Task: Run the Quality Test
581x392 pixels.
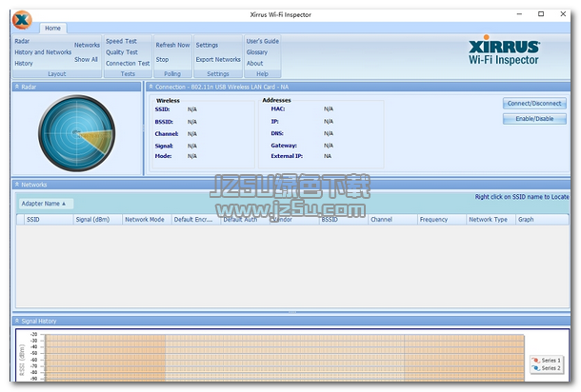Action: click(122, 52)
